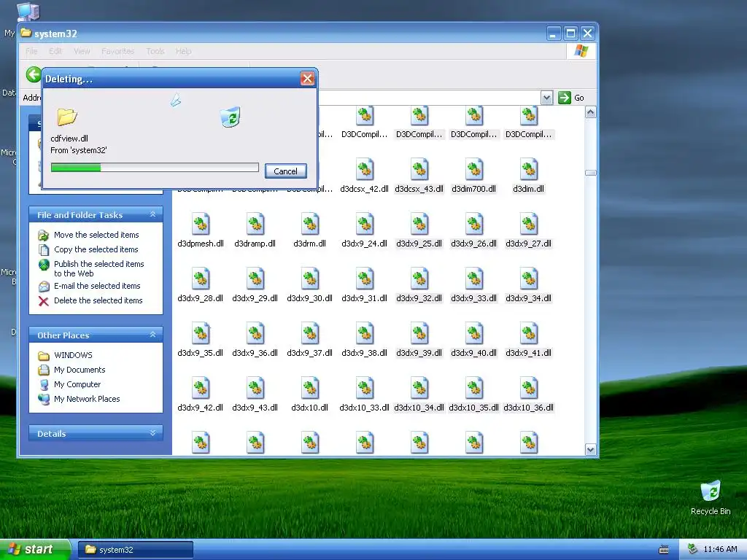This screenshot has width=747, height=560.
Task: Click the d3dx9_37.dll file name
Action: pyautogui.click(x=309, y=354)
